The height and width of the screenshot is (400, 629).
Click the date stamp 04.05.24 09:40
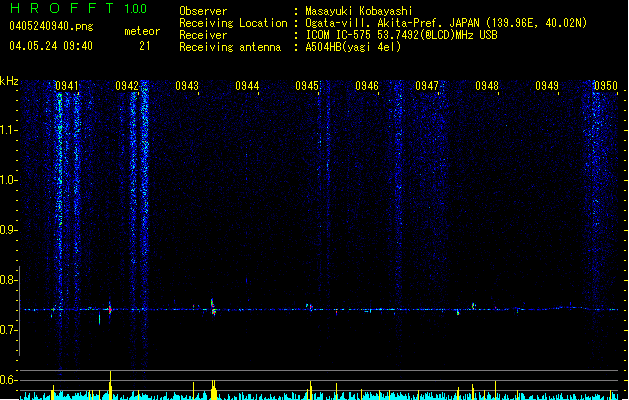[x=51, y=46]
